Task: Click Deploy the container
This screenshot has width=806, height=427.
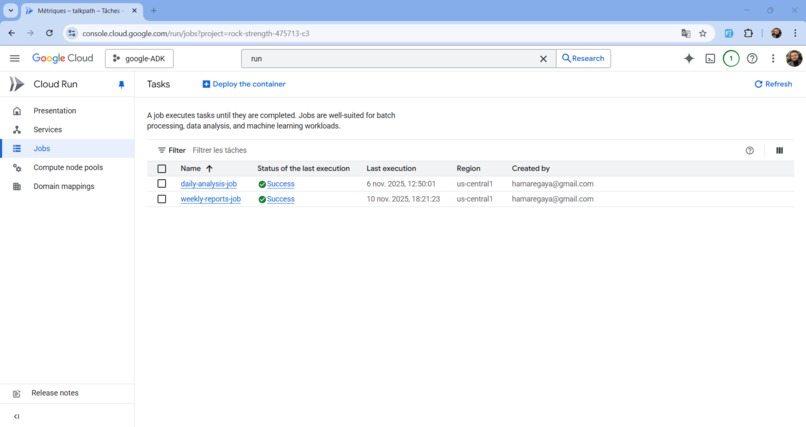Action: pyautogui.click(x=244, y=84)
